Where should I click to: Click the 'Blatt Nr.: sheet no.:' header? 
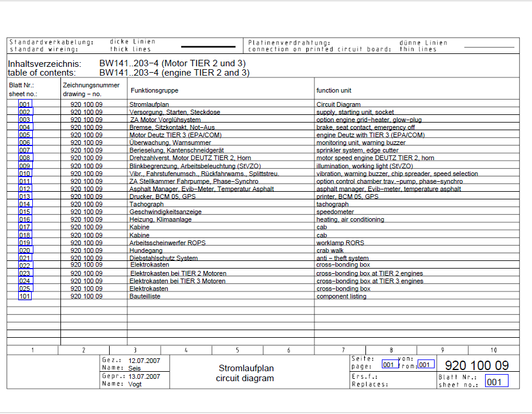[23, 90]
